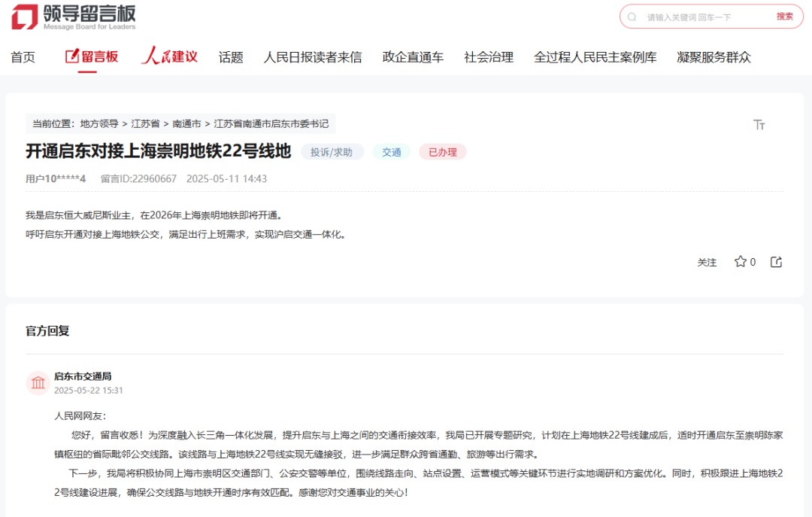Screen dimensions: 812x517
Task: Open 政企直通车 from the navigation bar
Action: [412, 56]
